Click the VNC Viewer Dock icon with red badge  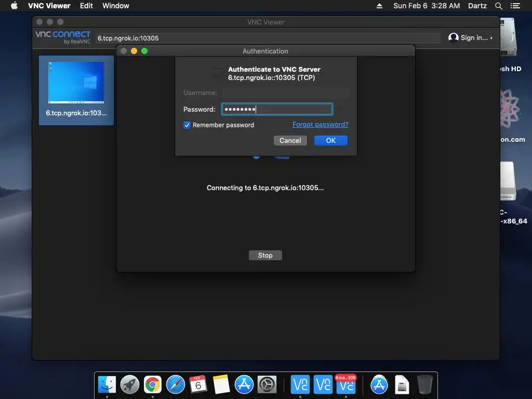coord(345,385)
